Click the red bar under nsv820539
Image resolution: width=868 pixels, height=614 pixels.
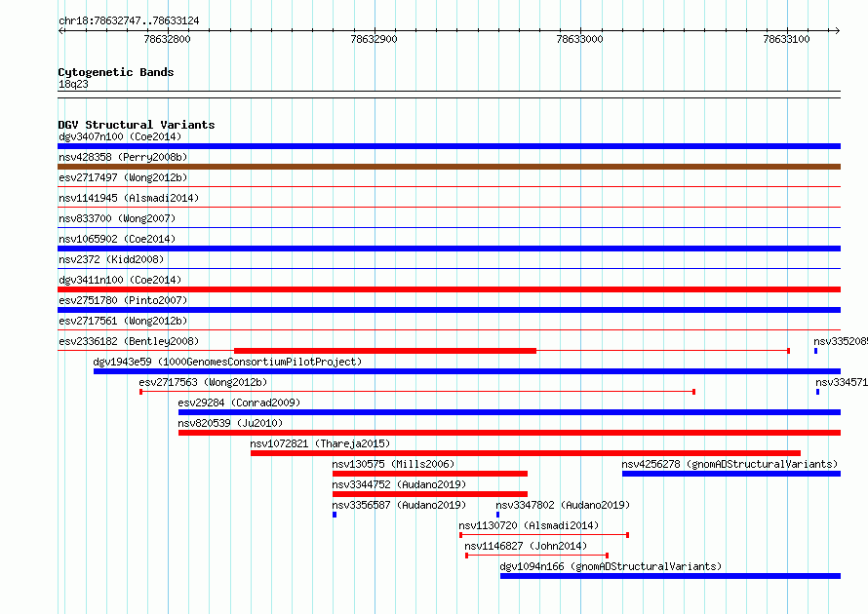click(x=509, y=433)
